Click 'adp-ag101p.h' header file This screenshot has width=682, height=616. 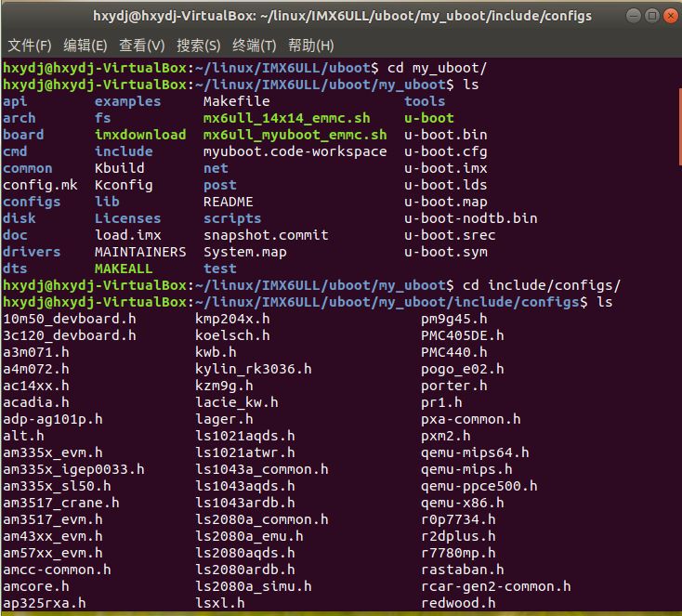pyautogui.click(x=53, y=419)
